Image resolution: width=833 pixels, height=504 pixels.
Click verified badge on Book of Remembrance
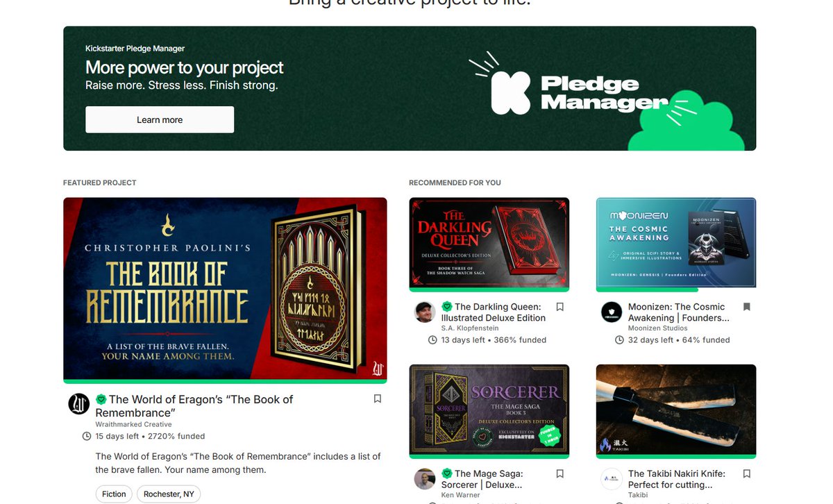[101, 399]
